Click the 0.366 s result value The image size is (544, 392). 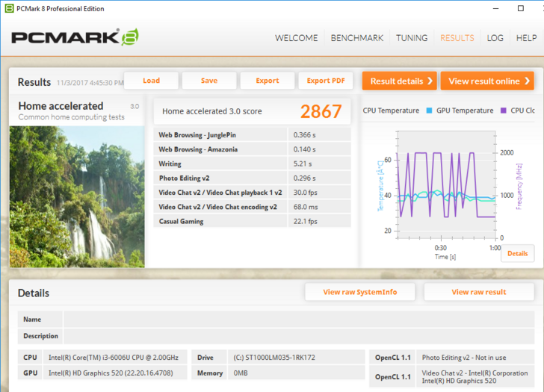point(304,135)
